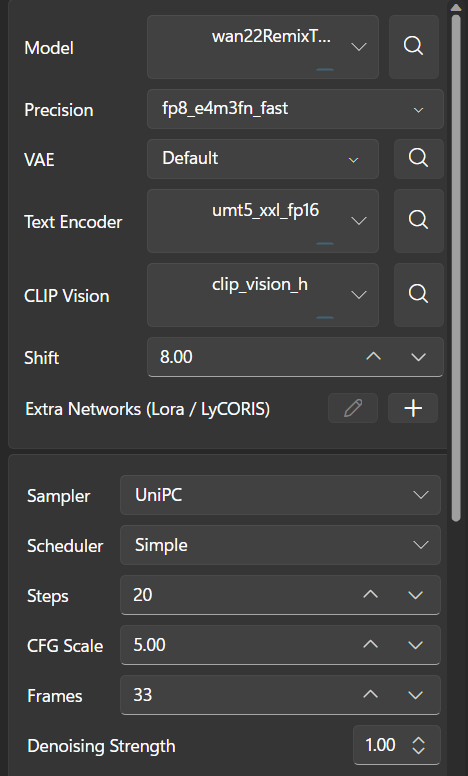
Task: Open the Model dropdown wan22RemixT
Action: tap(263, 47)
